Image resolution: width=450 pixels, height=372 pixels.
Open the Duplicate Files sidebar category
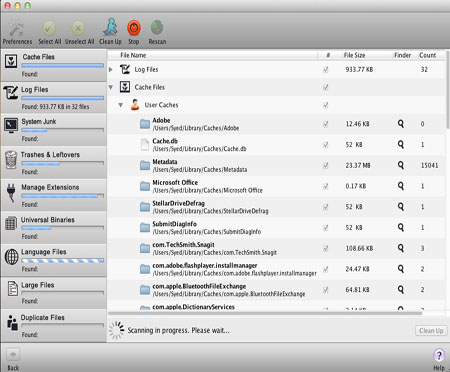(54, 325)
